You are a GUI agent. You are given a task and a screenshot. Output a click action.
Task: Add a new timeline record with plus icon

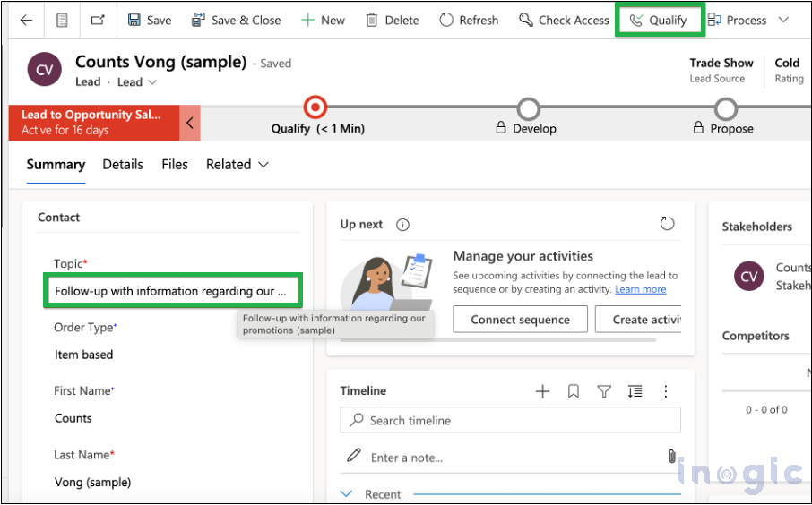tap(542, 391)
